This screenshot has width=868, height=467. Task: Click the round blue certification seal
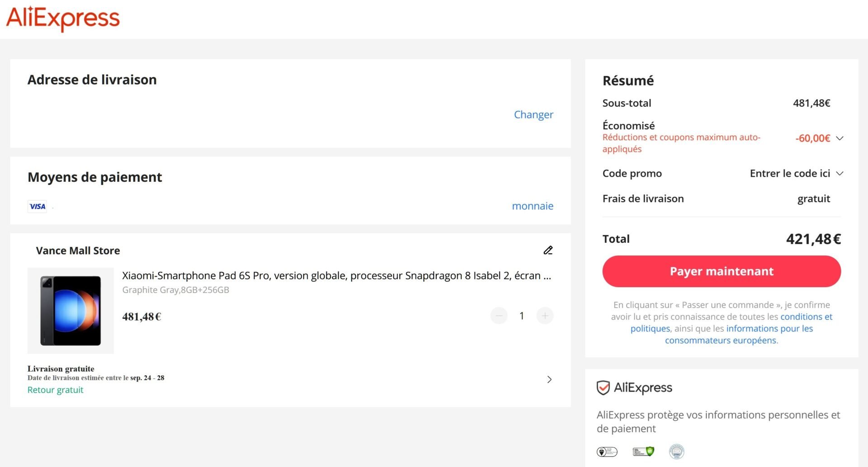point(677,452)
